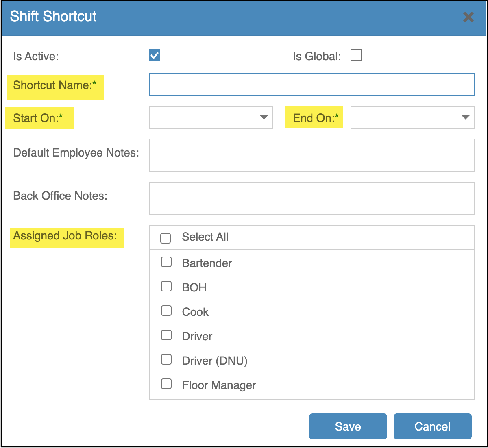This screenshot has width=488, height=448.
Task: Uncheck the Is Active checkbox
Action: tap(155, 55)
